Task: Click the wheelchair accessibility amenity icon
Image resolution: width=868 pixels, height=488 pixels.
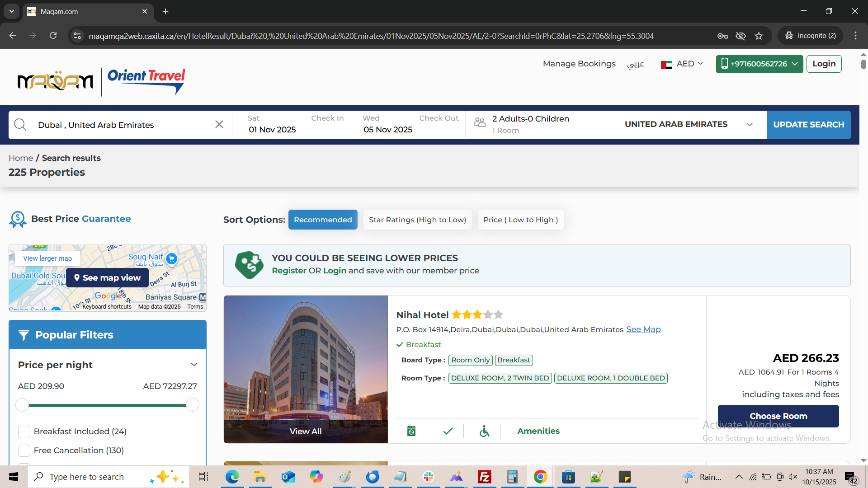Action: [484, 431]
